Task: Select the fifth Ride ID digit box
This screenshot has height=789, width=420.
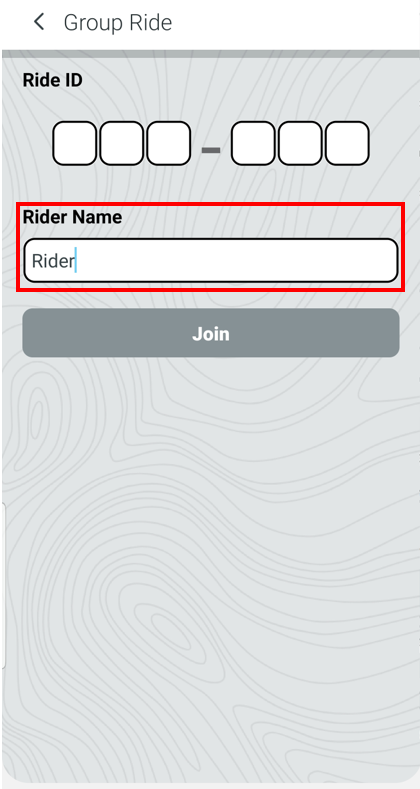Action: (x=300, y=143)
